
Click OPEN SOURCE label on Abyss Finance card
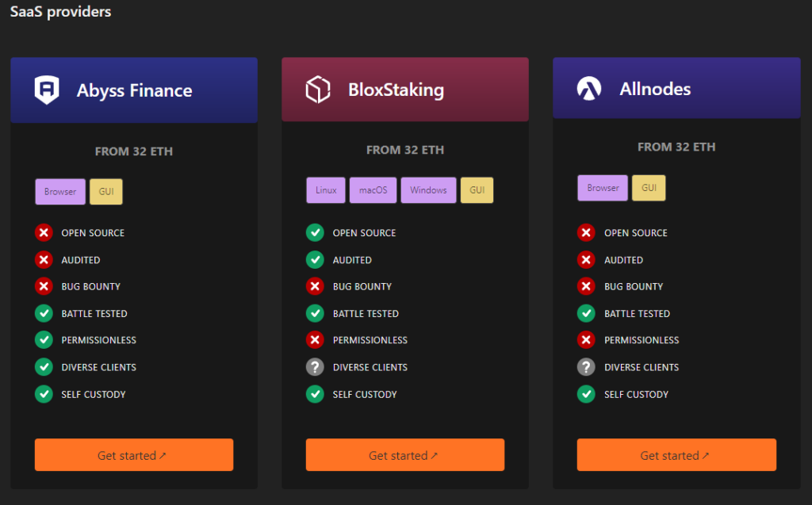click(93, 233)
